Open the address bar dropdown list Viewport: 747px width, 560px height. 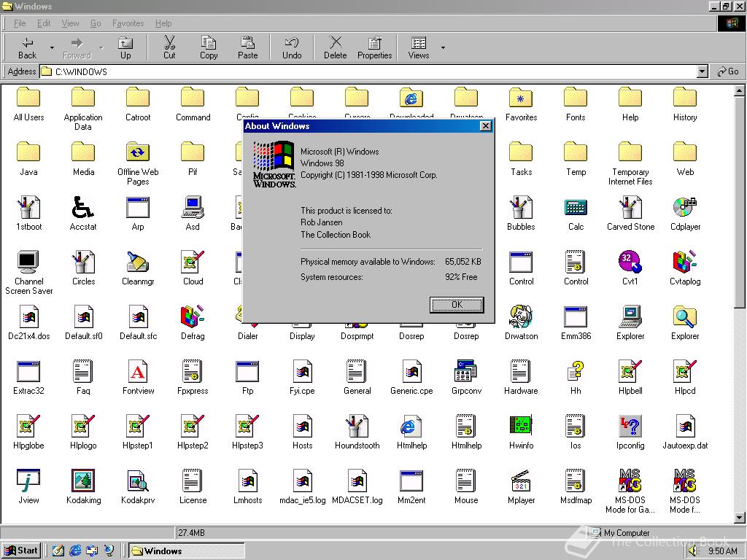702,71
